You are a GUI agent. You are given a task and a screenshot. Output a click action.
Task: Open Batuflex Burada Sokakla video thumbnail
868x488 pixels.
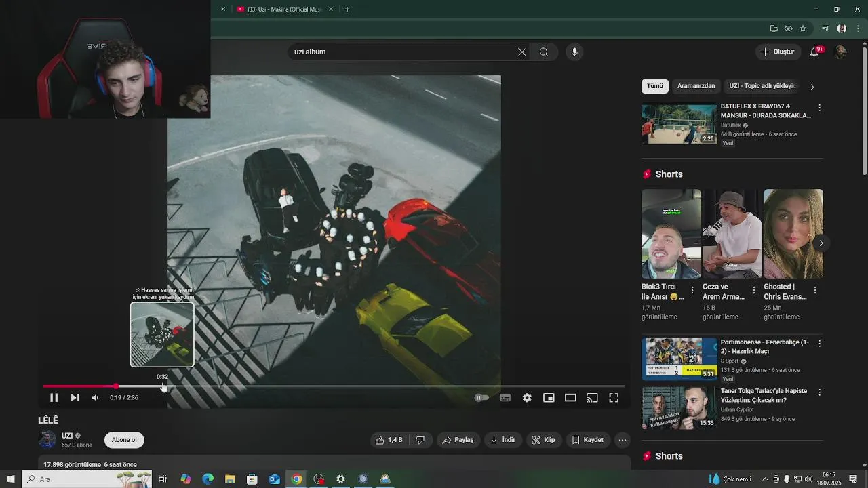(x=679, y=123)
